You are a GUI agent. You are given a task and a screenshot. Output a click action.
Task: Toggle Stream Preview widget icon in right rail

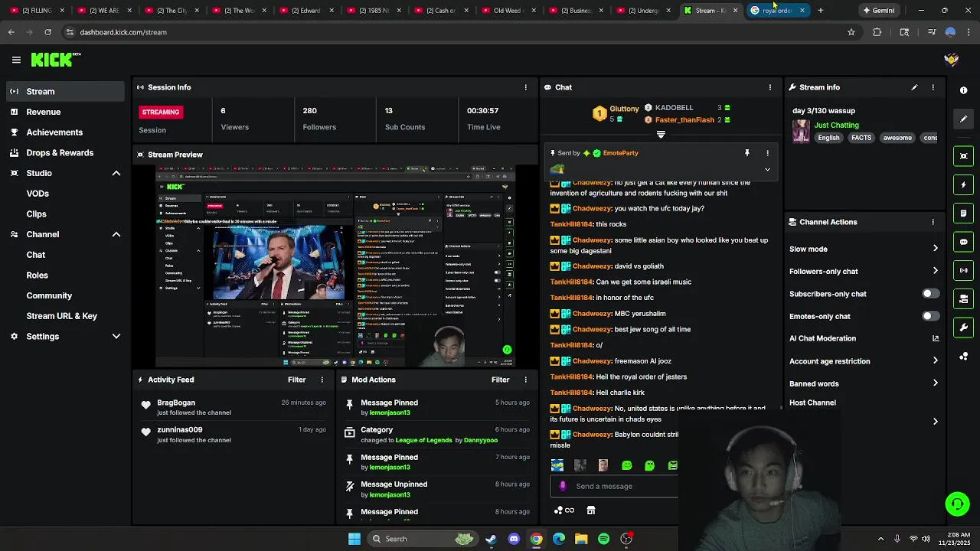coord(963,156)
